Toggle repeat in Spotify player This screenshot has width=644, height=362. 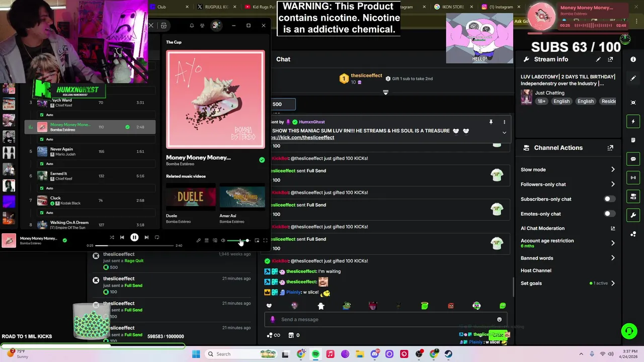pyautogui.click(x=157, y=237)
